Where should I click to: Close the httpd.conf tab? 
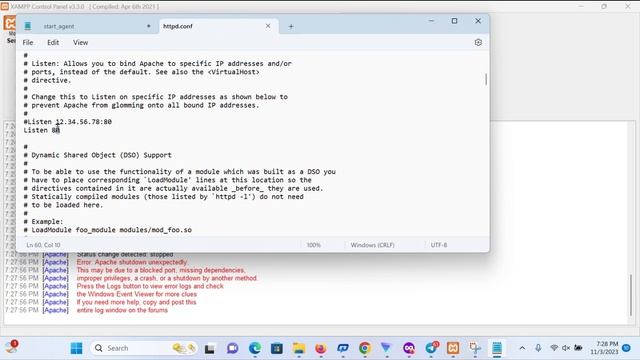[x=268, y=26]
